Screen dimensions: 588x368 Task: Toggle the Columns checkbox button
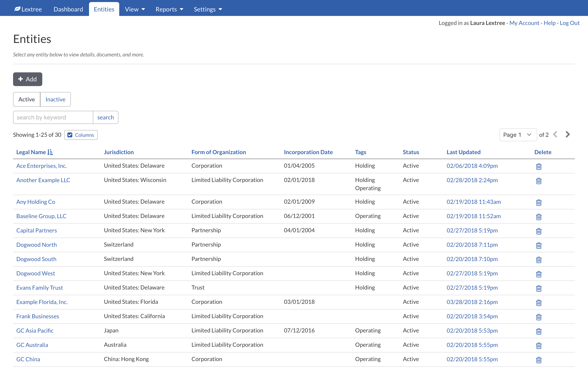click(81, 135)
